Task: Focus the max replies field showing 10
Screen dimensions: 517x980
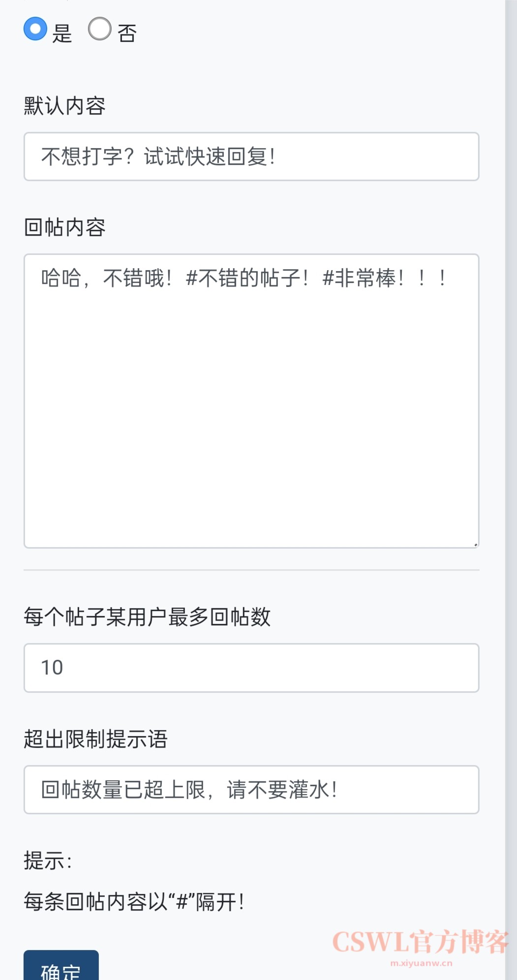Action: click(251, 668)
